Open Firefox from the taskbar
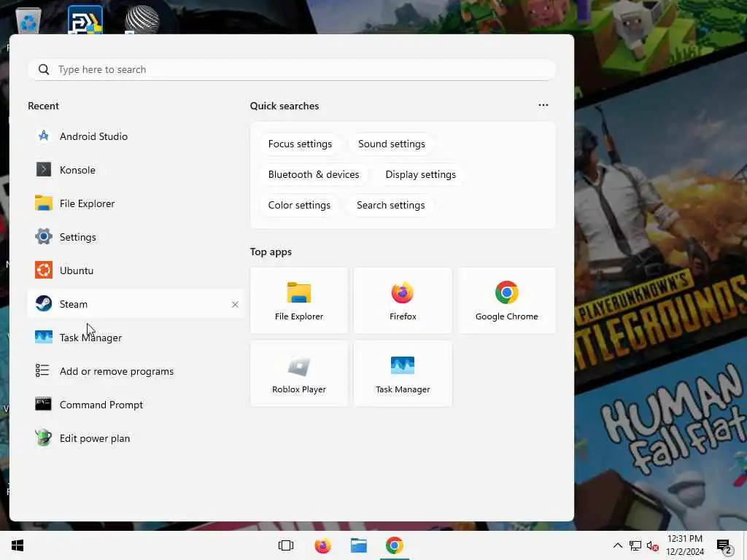Image resolution: width=747 pixels, height=560 pixels. tap(322, 545)
